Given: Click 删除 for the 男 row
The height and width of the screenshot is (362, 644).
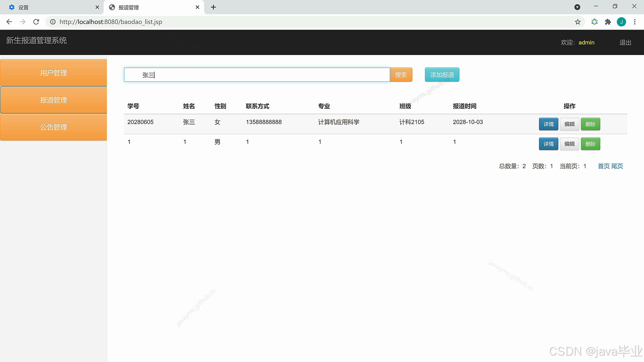Looking at the screenshot, I should 590,144.
